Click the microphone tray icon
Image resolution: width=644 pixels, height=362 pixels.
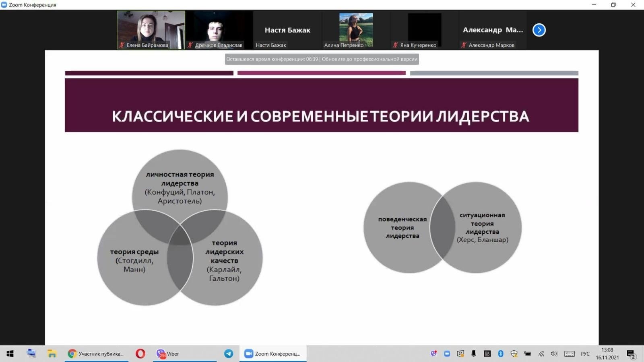tap(474, 354)
